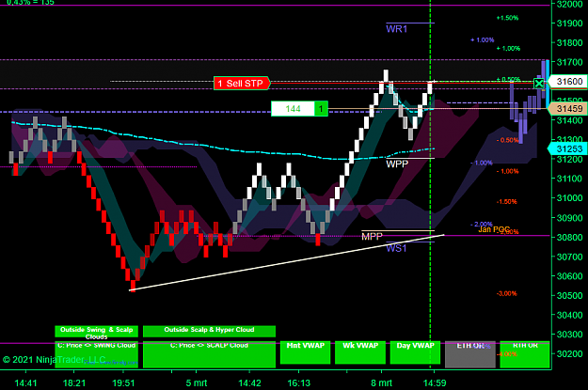Viewport: 588px width, 390px height.
Task: Click the '14:59' time axis label
Action: pyautogui.click(x=435, y=383)
